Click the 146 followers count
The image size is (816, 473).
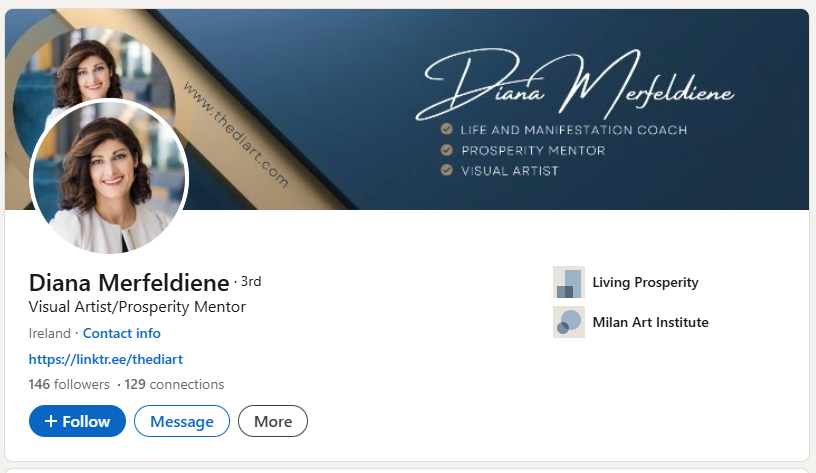pos(69,384)
